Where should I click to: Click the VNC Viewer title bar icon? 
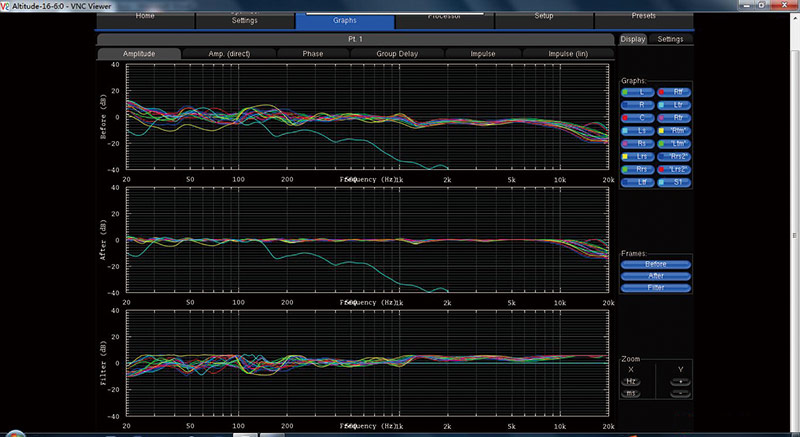click(x=5, y=6)
